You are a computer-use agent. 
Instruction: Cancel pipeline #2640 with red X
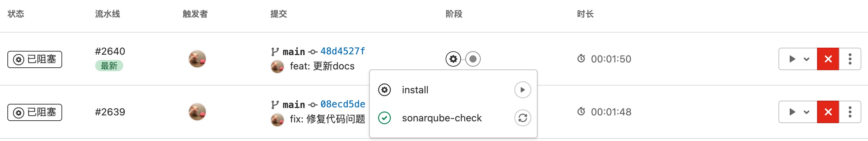[x=828, y=59]
